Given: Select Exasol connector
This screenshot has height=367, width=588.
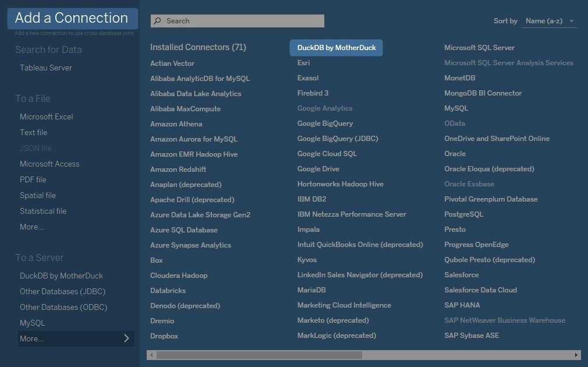Looking at the screenshot, I should point(308,78).
